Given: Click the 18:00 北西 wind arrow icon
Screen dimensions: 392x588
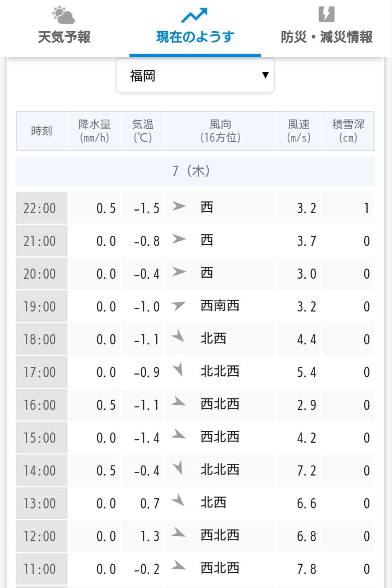Looking at the screenshot, I should pos(178,336).
